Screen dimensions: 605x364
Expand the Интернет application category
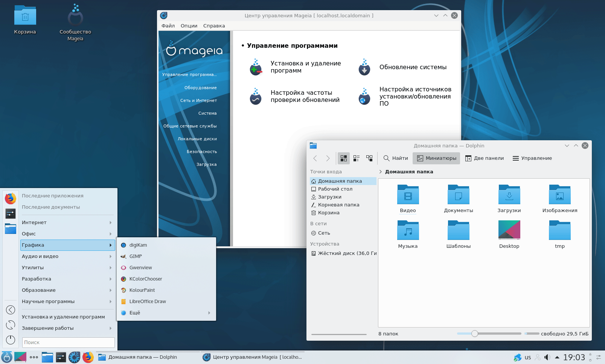point(66,223)
